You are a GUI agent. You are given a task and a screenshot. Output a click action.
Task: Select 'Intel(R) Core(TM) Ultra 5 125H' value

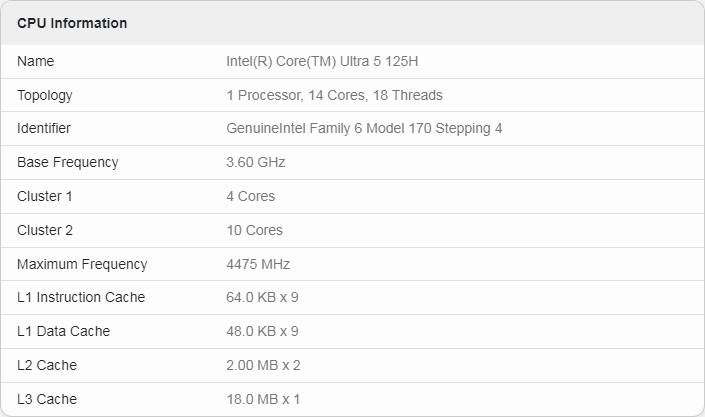[x=322, y=61]
